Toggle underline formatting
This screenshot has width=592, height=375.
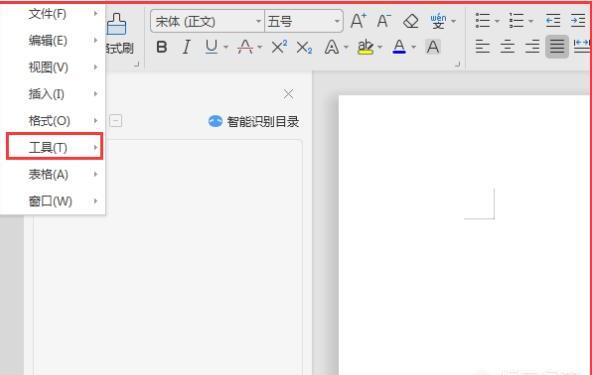211,47
